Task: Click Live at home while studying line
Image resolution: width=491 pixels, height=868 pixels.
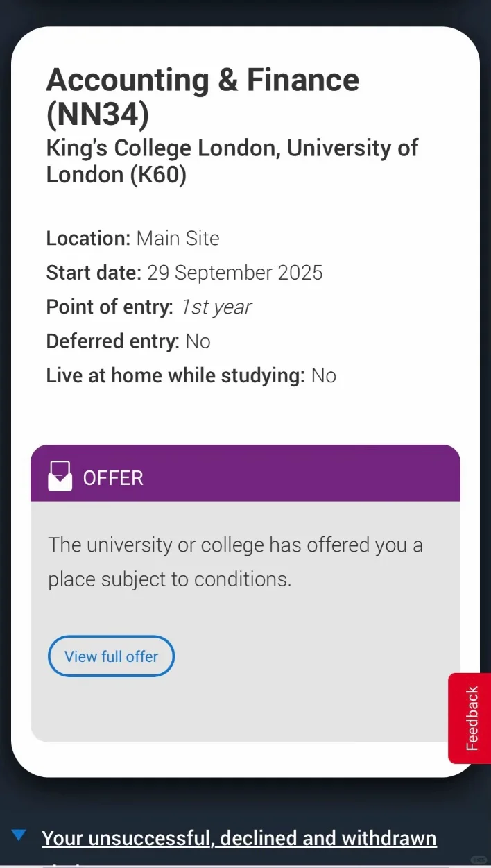Action: (191, 375)
